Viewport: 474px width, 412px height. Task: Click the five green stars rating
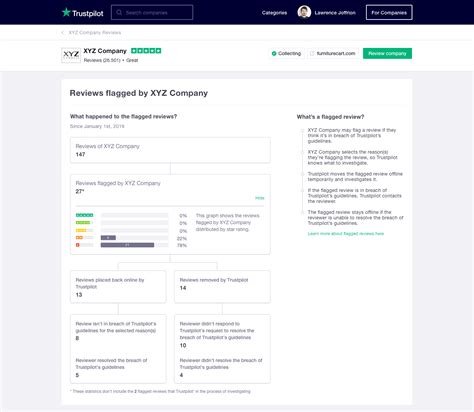146,51
